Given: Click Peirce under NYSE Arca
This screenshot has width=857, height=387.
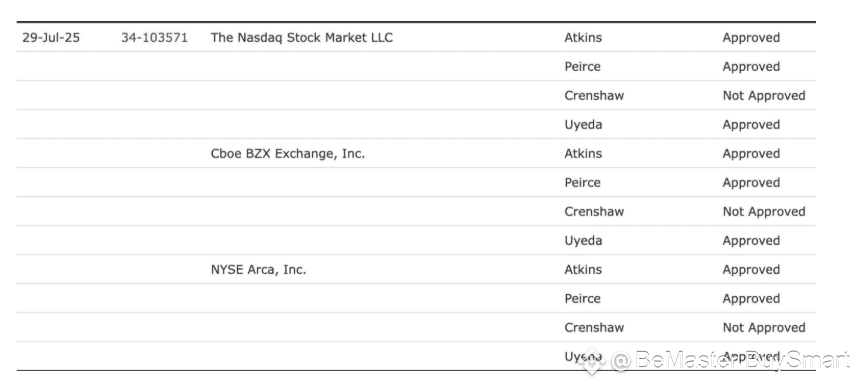Looking at the screenshot, I should (x=583, y=298).
